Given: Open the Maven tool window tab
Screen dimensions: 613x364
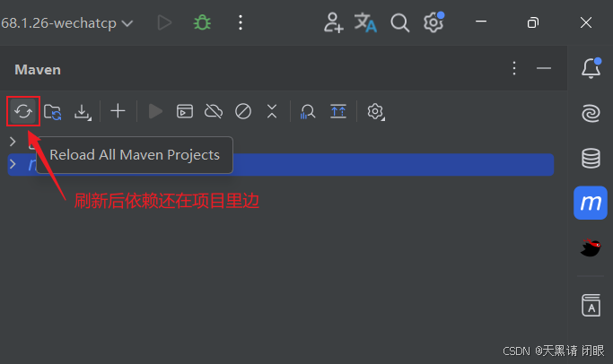Looking at the screenshot, I should (591, 203).
